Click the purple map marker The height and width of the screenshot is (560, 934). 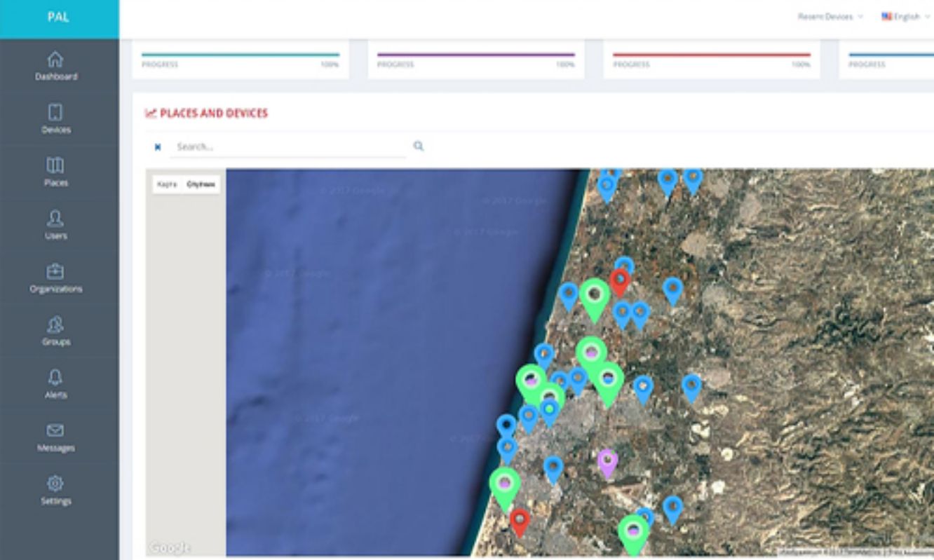[x=608, y=462]
